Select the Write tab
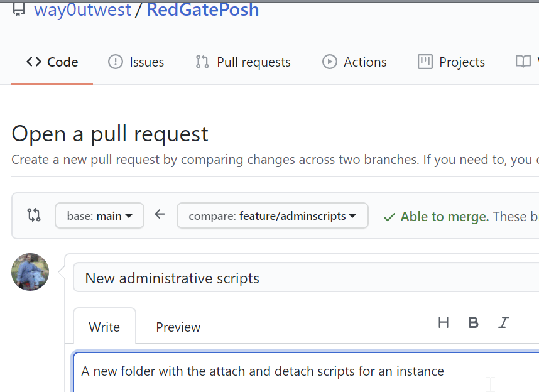The height and width of the screenshot is (392, 539). pyautogui.click(x=104, y=327)
